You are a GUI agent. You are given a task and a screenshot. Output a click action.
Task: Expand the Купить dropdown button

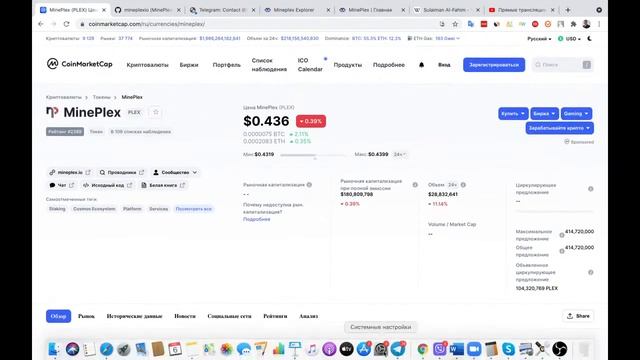[x=513, y=113]
